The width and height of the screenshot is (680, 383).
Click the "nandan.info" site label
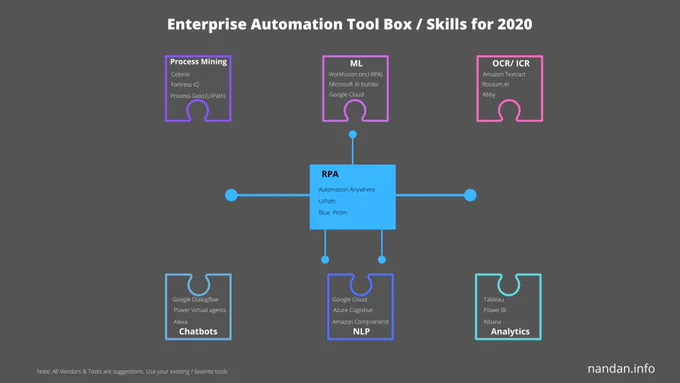pos(621,369)
